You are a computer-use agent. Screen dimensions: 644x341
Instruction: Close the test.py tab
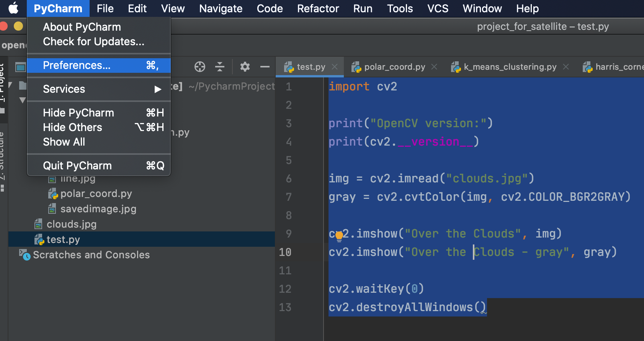335,67
